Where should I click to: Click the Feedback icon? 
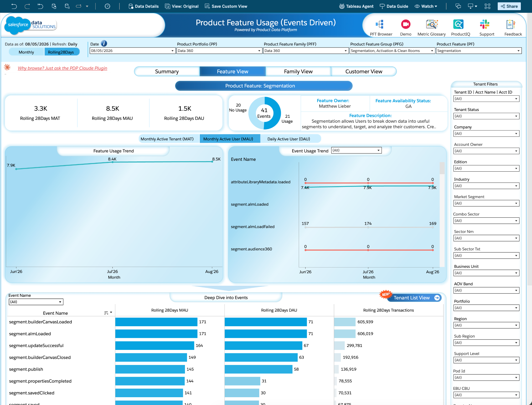[x=511, y=24]
